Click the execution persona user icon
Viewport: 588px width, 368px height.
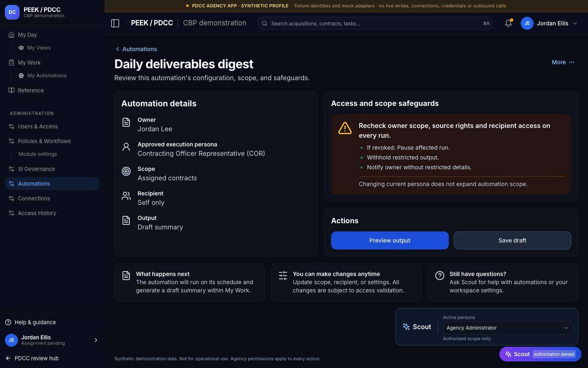(x=126, y=147)
